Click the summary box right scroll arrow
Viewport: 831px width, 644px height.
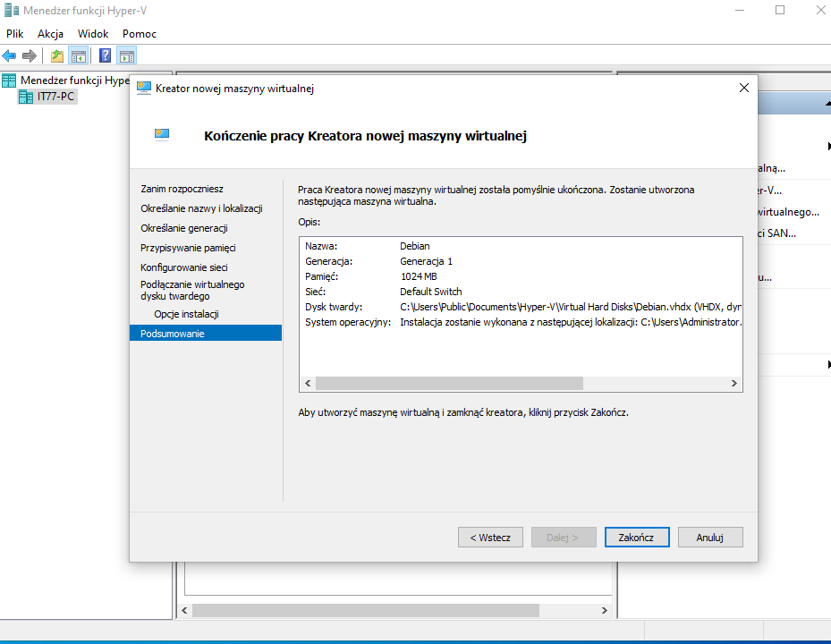tap(734, 384)
